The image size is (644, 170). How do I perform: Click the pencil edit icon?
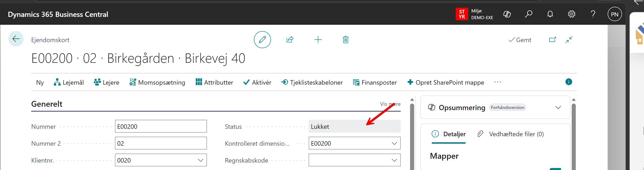262,40
